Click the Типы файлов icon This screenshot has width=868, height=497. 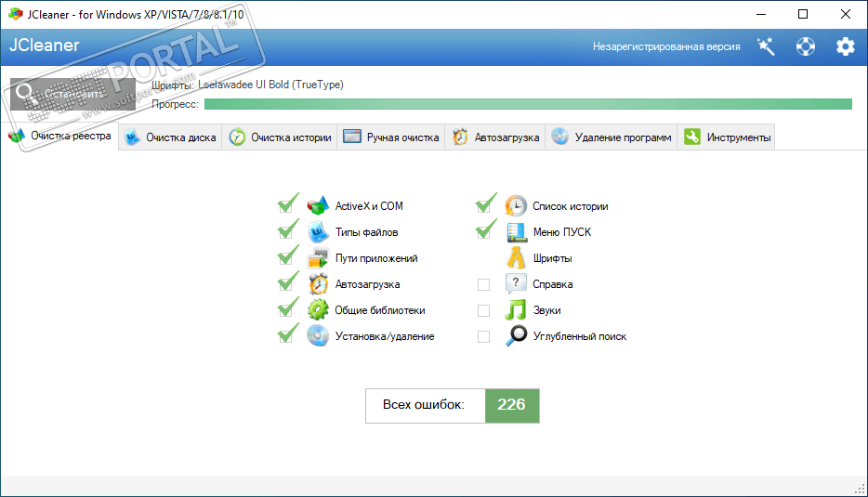[x=318, y=232]
